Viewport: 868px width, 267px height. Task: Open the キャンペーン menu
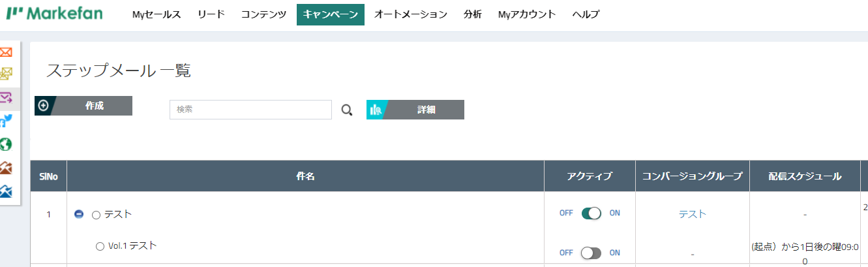click(330, 14)
